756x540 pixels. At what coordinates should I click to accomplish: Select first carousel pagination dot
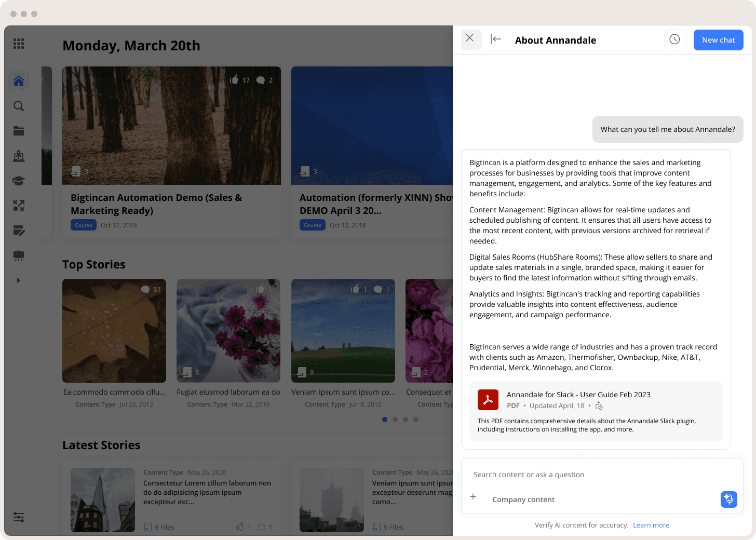point(385,420)
